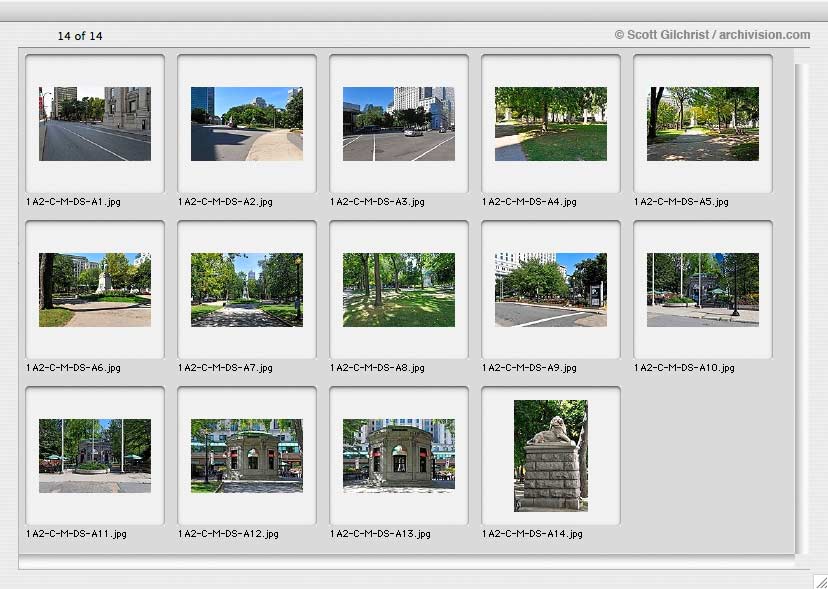Open the 1A2-C-M-DS-A6.jpg statue thumbnail
Screen dimensions: 828x589
point(95,289)
